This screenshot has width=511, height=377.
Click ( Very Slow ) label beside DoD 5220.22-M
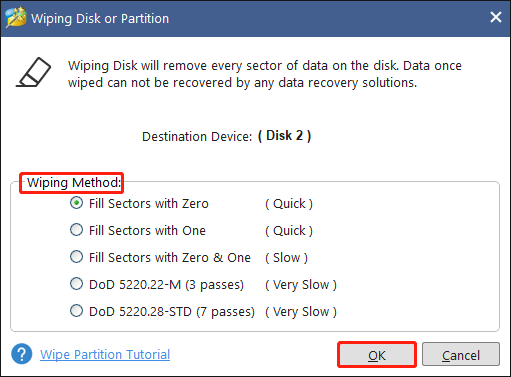[301, 285]
